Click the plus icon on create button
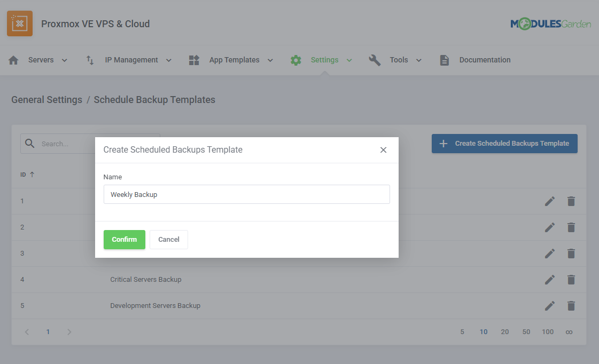Image resolution: width=599 pixels, height=364 pixels. (x=443, y=144)
